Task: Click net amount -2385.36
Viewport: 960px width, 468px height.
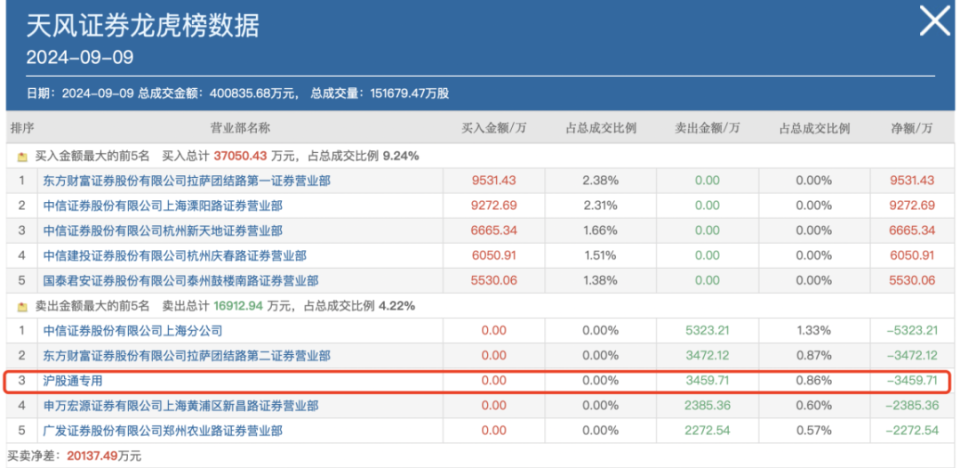Action: pyautogui.click(x=912, y=406)
